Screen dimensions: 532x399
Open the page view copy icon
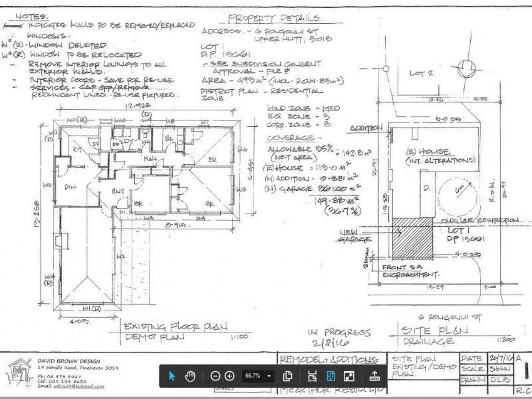(288, 376)
